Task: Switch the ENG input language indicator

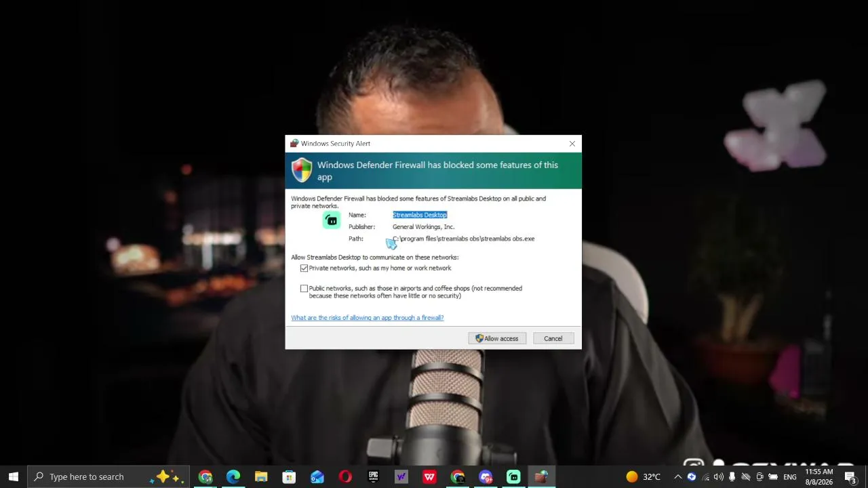Action: pos(790,476)
